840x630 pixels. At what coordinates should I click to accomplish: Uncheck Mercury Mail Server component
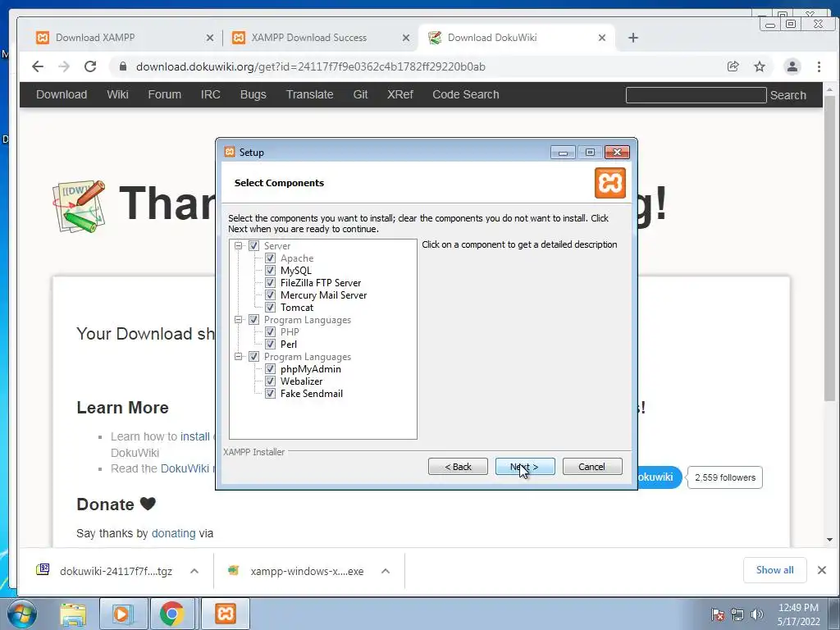click(x=270, y=295)
